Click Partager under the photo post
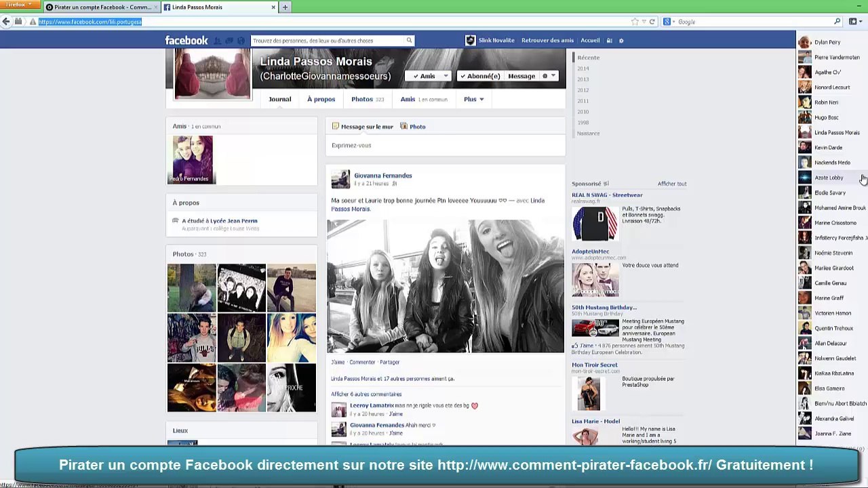Viewport: 868px width, 488px height. coord(389,362)
